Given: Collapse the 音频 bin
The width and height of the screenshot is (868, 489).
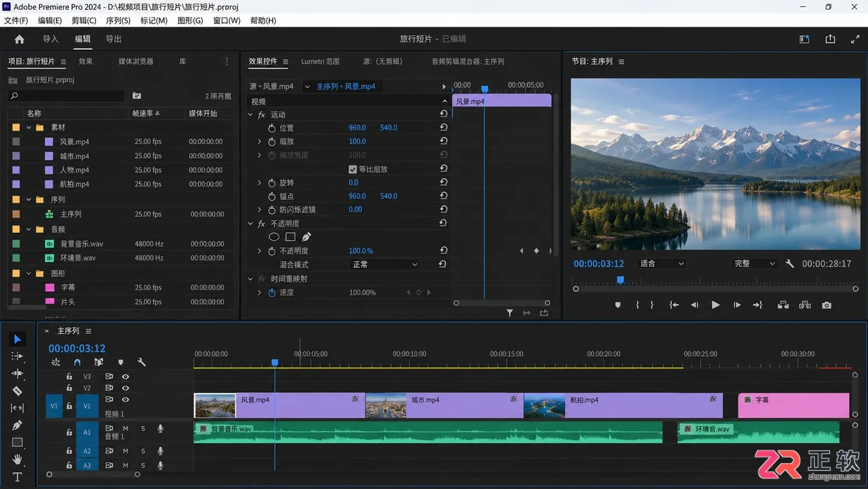Looking at the screenshot, I should pyautogui.click(x=29, y=229).
